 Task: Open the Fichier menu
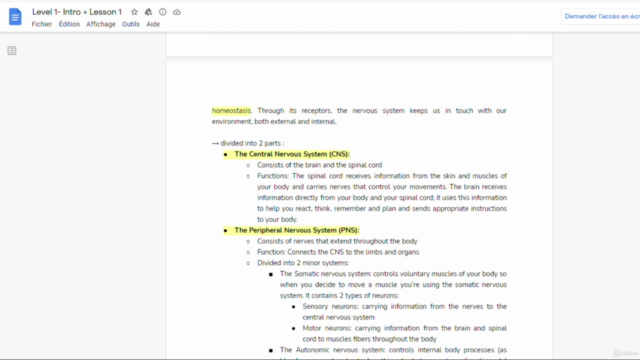tap(42, 24)
